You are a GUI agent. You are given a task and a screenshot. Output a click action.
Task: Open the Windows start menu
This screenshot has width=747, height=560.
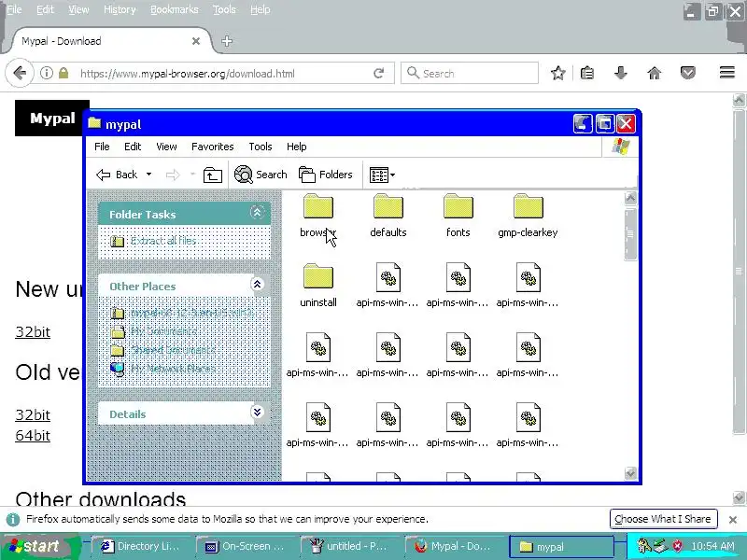(x=38, y=546)
